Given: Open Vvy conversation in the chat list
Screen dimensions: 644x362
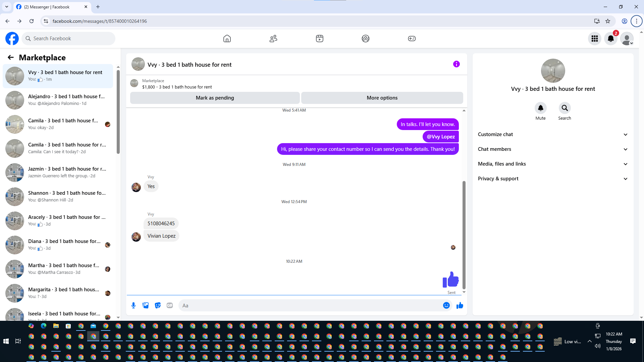Looking at the screenshot, I should pyautogui.click(x=58, y=76).
